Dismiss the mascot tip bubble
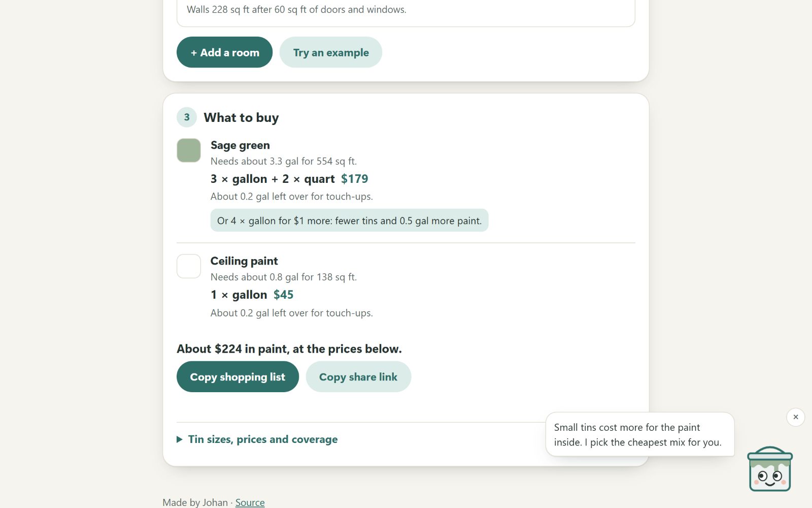 point(796,417)
